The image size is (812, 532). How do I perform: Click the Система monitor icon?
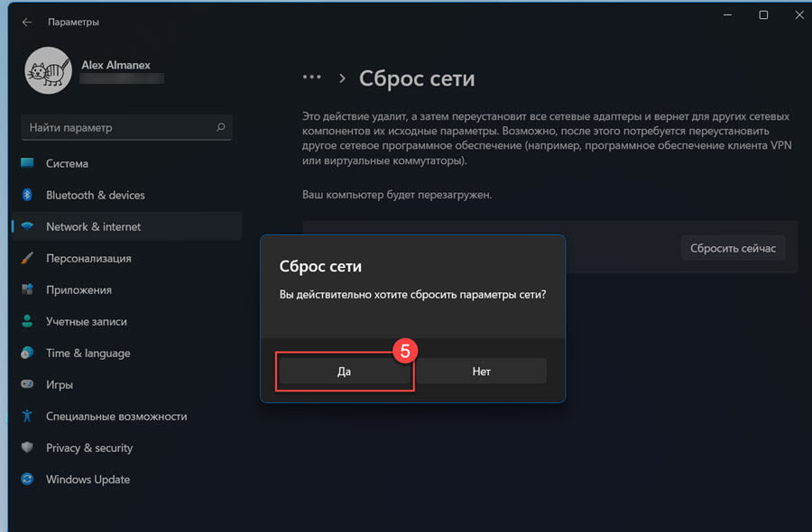(27, 163)
